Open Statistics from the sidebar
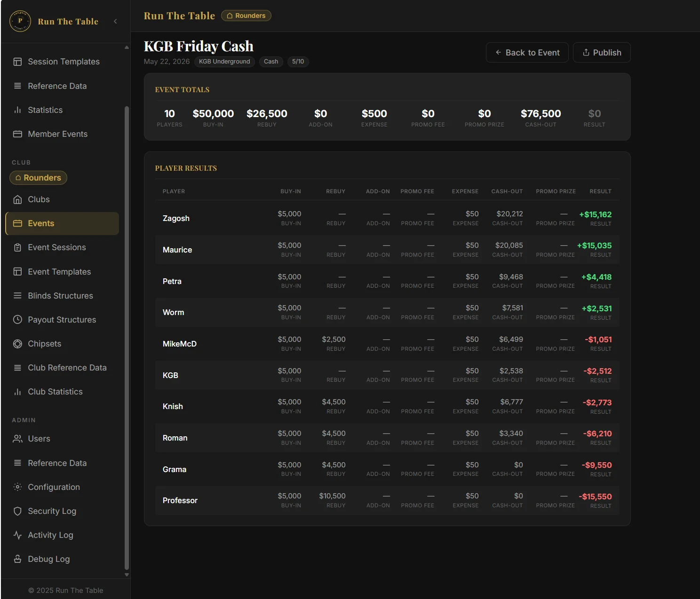This screenshot has height=599, width=700. tap(62, 110)
